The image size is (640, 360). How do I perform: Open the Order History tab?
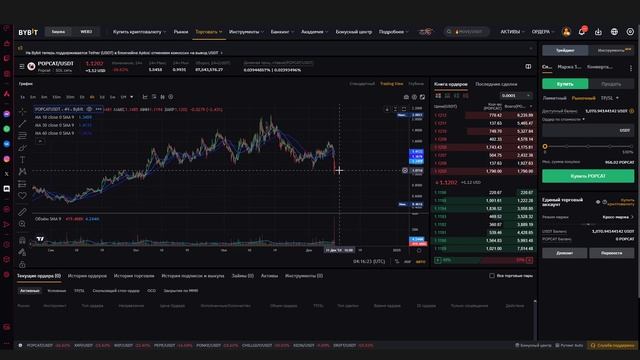[87, 276]
